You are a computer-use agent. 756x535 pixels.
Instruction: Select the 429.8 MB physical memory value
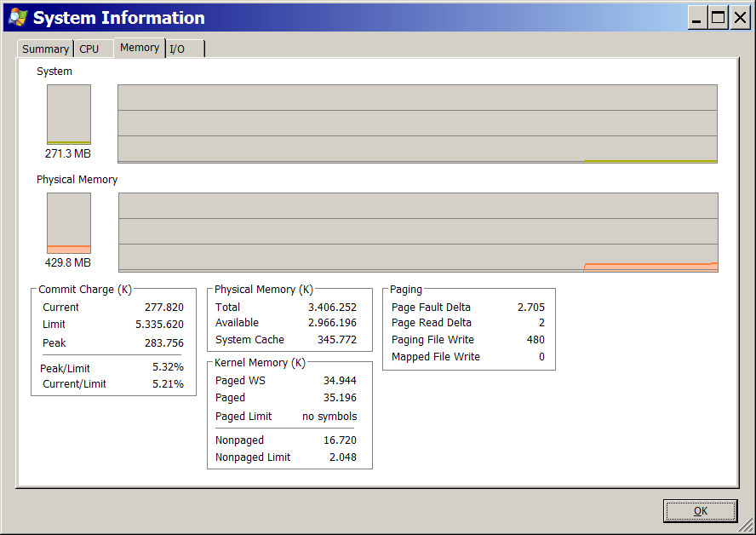pyautogui.click(x=68, y=262)
